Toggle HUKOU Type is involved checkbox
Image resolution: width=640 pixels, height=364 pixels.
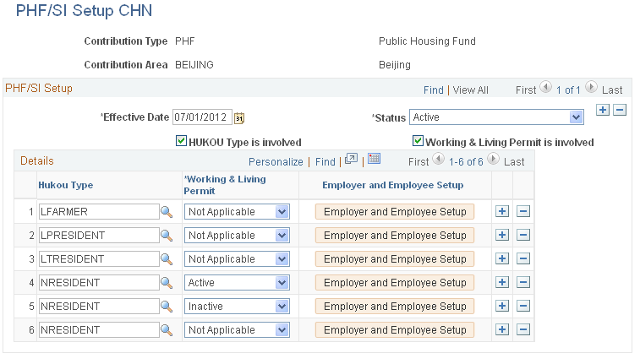click(181, 141)
